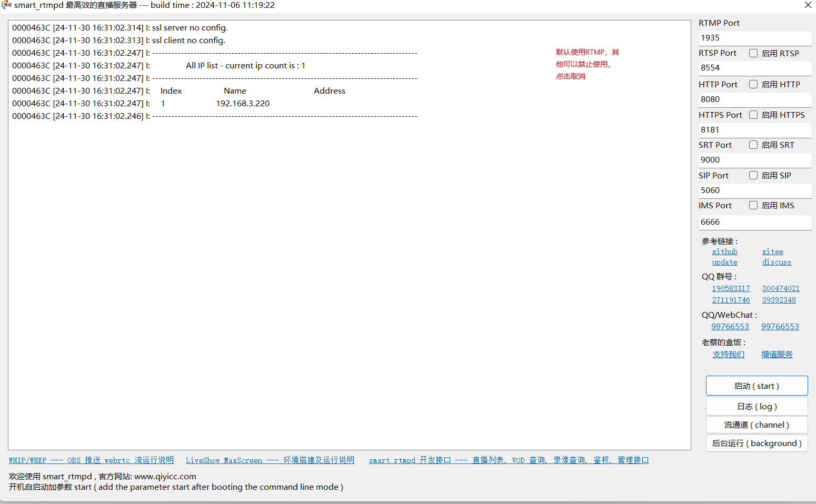816x504 pixels.
Task: Open the 支持我们 link
Action: 728,355
